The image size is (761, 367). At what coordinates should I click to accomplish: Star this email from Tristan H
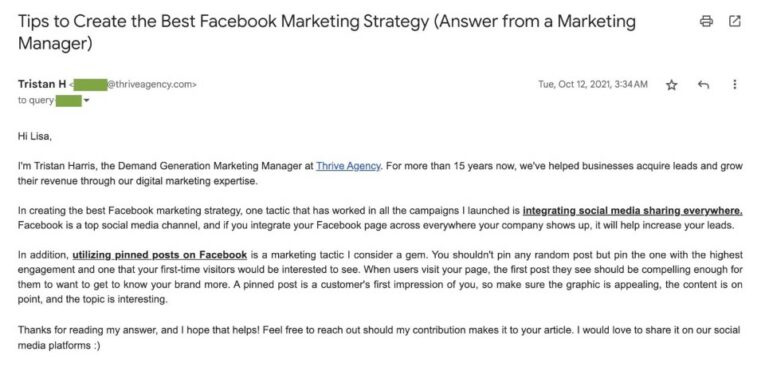click(671, 85)
